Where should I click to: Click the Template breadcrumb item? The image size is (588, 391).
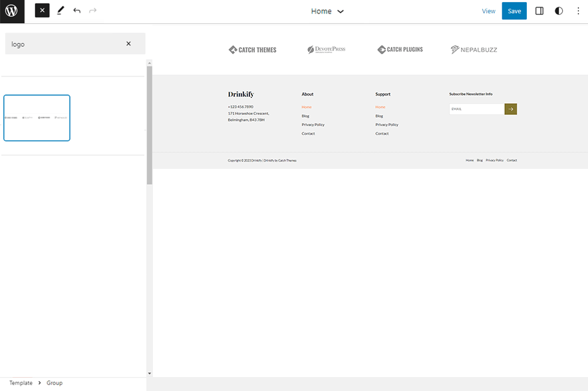pos(21,383)
